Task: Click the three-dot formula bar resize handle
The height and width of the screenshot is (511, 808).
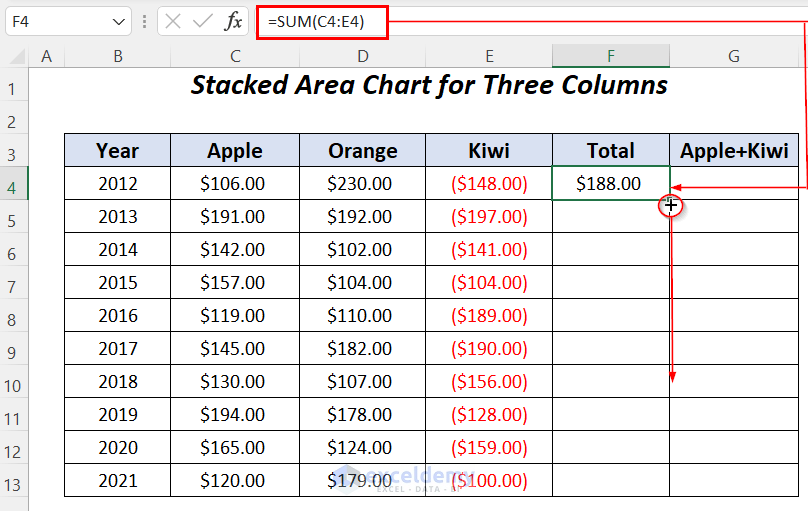Action: [x=146, y=21]
